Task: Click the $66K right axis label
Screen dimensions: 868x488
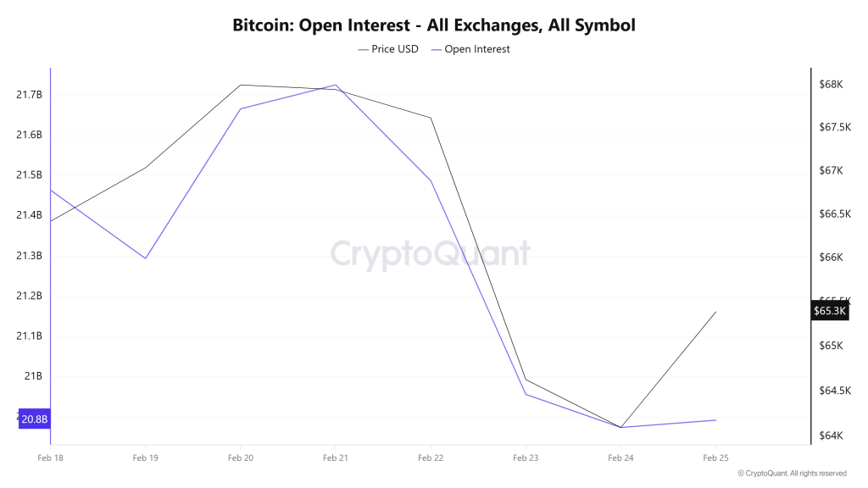Action: 831,258
